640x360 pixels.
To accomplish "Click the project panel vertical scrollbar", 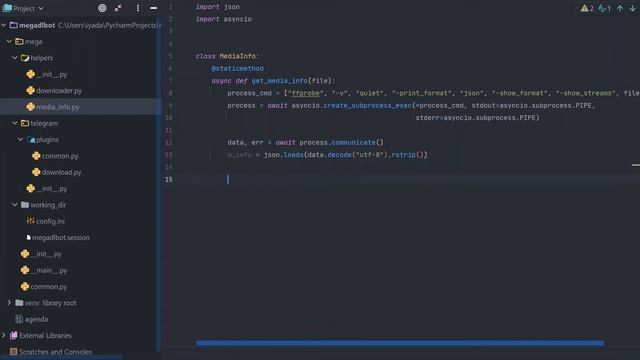I will click(x=159, y=184).
